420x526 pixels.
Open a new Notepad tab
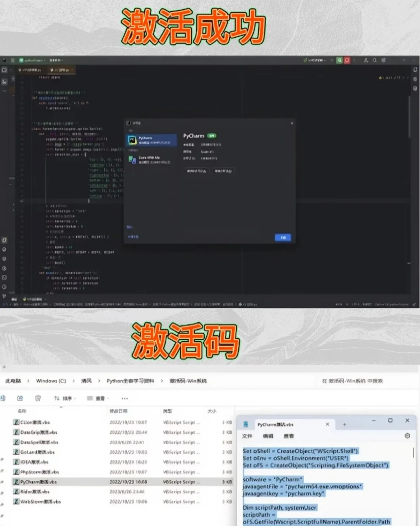click(x=345, y=424)
